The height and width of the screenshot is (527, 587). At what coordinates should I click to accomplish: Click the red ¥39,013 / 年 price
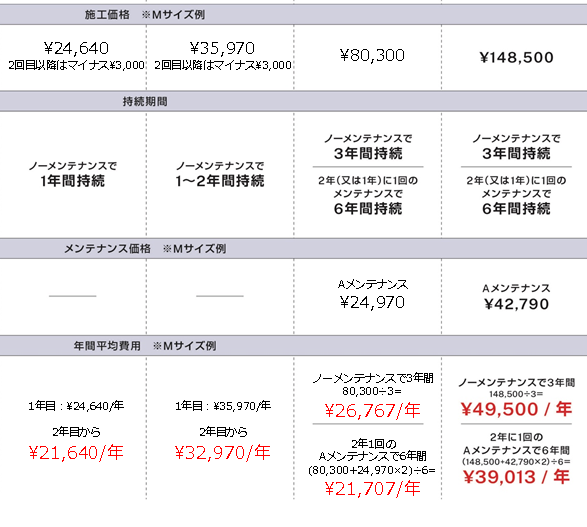[x=516, y=477]
